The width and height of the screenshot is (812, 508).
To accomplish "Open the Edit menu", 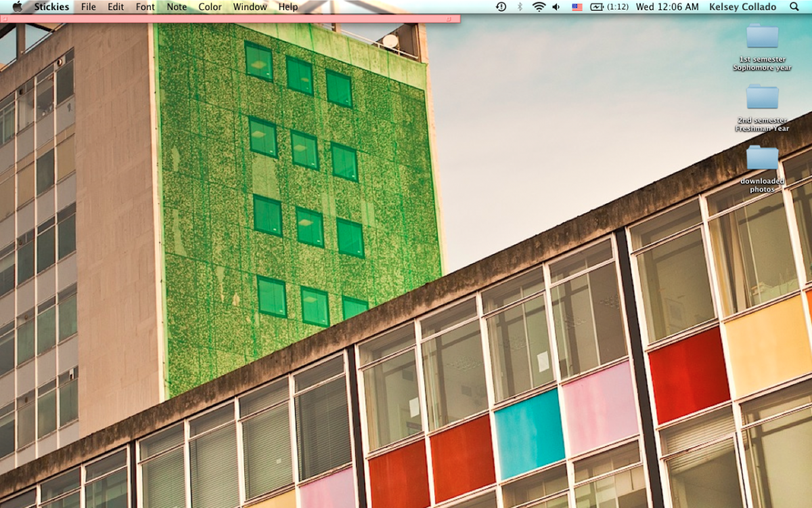I will pos(116,7).
